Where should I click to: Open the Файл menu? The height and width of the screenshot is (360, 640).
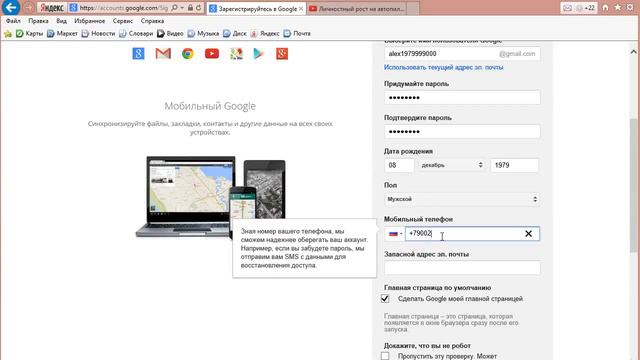[13, 21]
